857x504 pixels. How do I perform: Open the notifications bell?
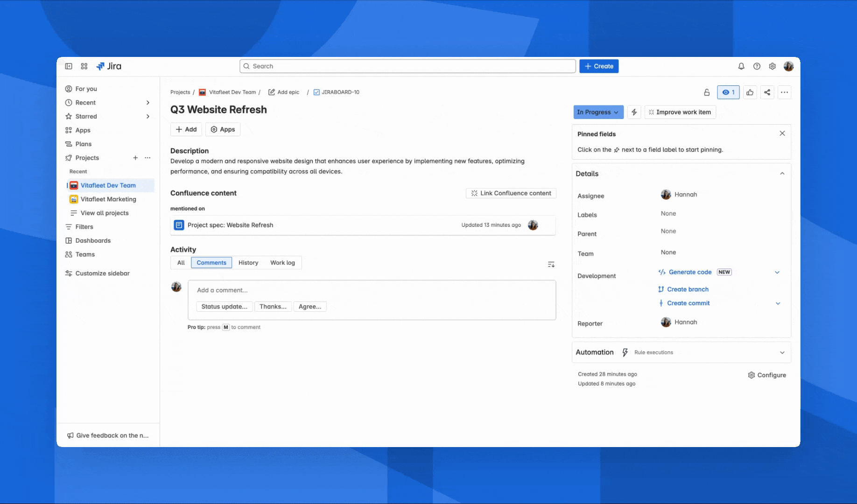(741, 66)
